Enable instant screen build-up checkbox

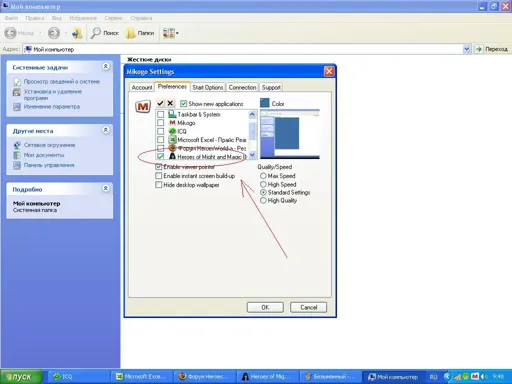pos(159,176)
